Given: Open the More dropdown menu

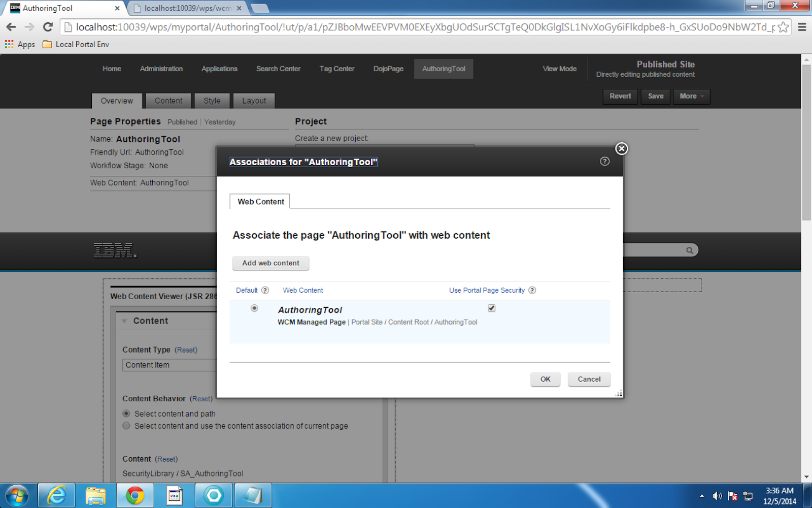Looking at the screenshot, I should [x=691, y=96].
